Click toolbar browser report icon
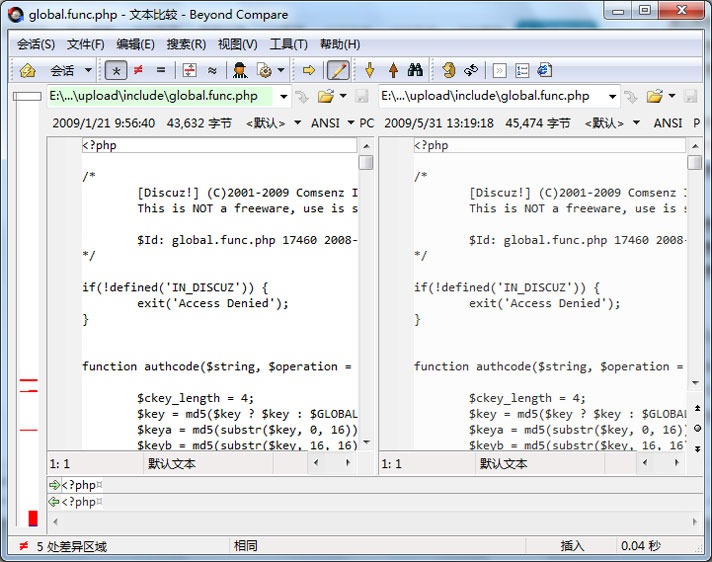 tap(544, 70)
